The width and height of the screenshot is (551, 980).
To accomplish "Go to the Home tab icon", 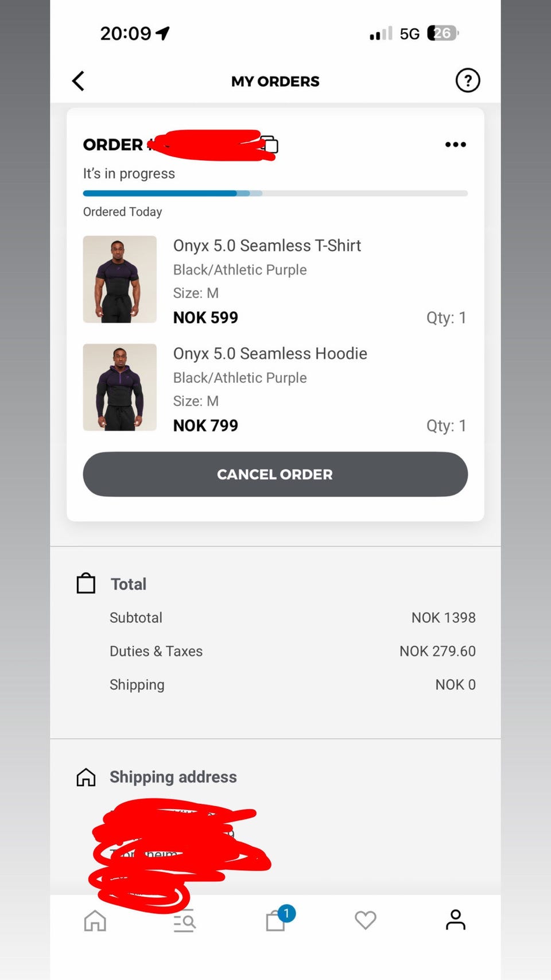I will pyautogui.click(x=95, y=920).
